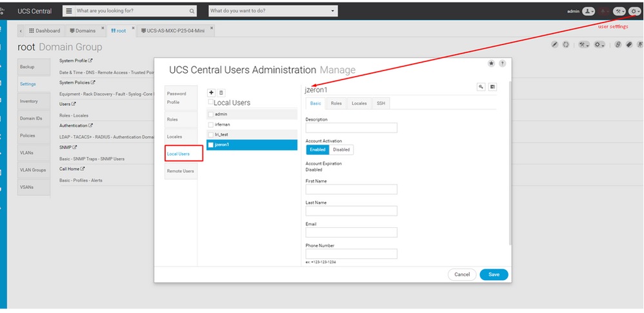Open the user settings gear dropdown

(634, 11)
